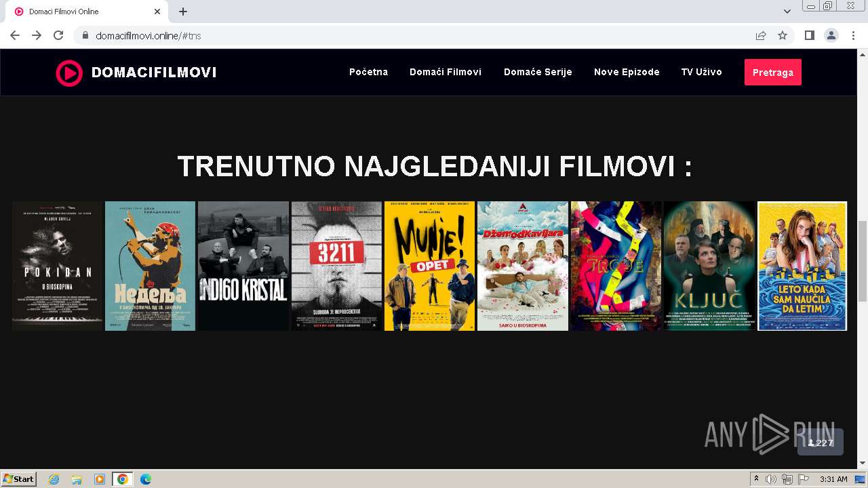Click the padlock site info icon
The height and width of the screenshot is (488, 868).
tap(85, 35)
